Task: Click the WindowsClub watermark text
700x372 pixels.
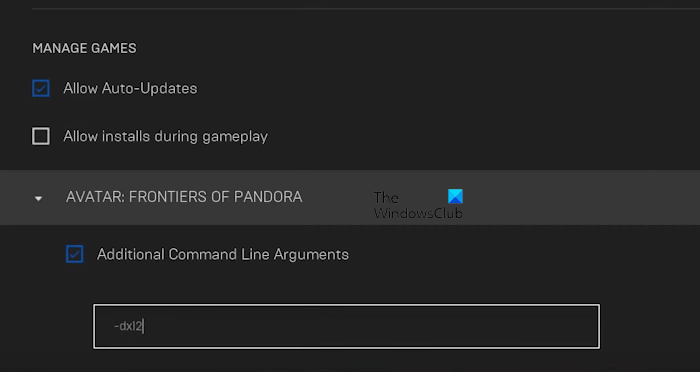Action: (x=418, y=213)
